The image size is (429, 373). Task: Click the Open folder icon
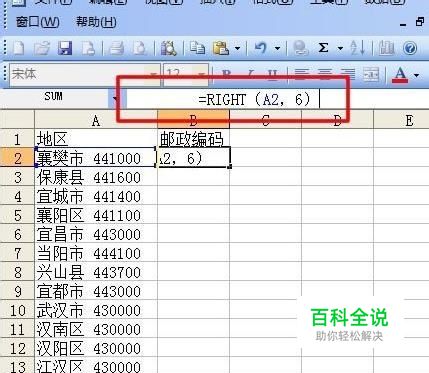(x=42, y=48)
